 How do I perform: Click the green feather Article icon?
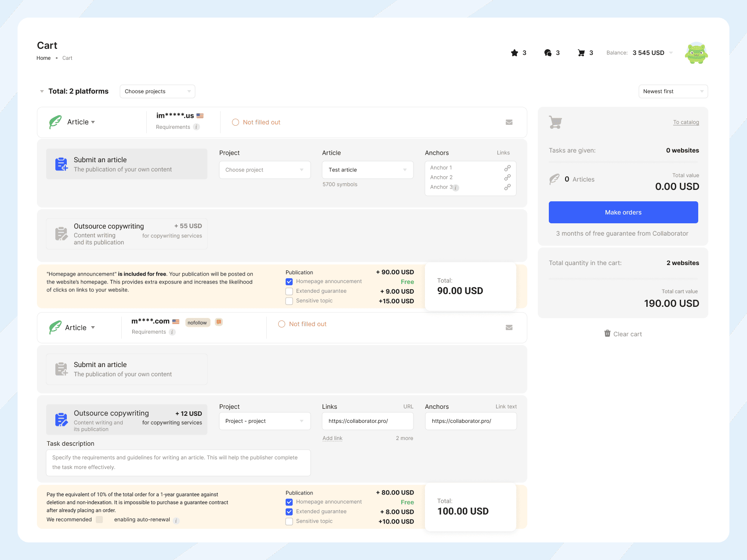coord(55,122)
